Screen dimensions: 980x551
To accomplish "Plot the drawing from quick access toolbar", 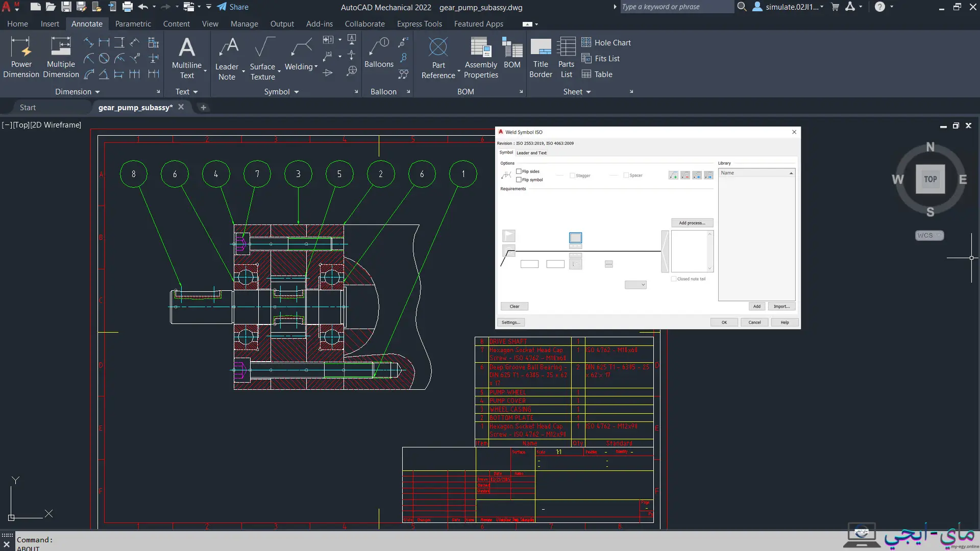I will tap(128, 7).
